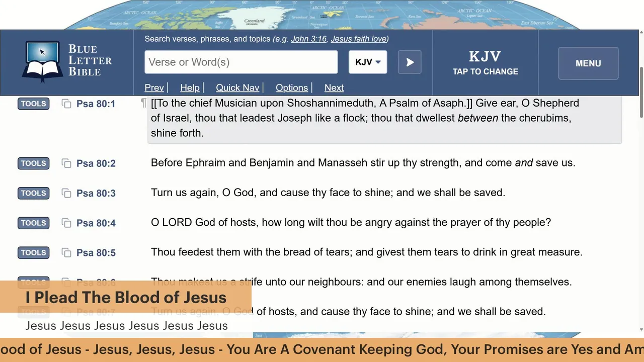Open the Psa 80:3 verse reference

[x=96, y=193]
